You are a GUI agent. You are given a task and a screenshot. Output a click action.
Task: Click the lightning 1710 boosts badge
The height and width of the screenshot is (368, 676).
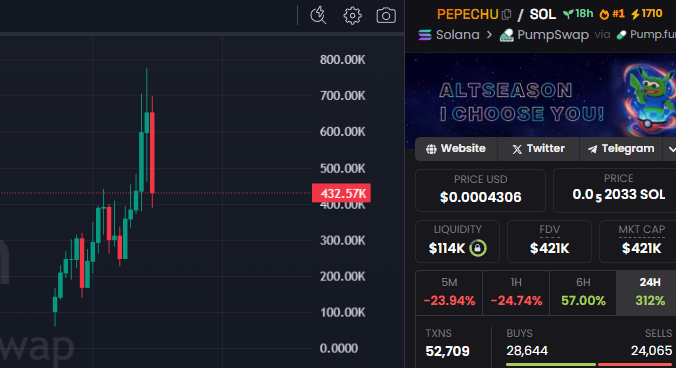(x=647, y=14)
